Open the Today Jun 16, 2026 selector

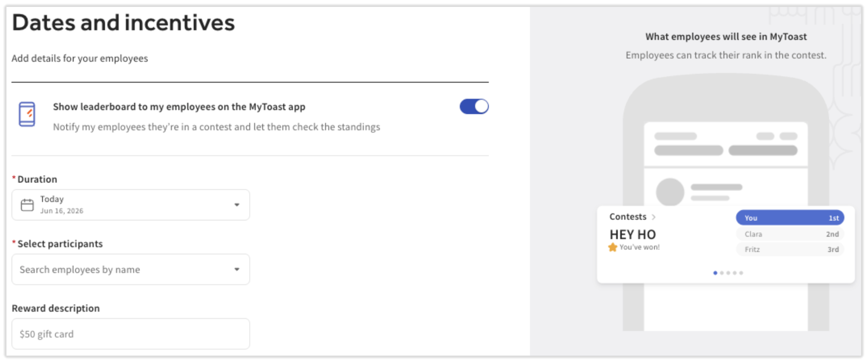[130, 205]
